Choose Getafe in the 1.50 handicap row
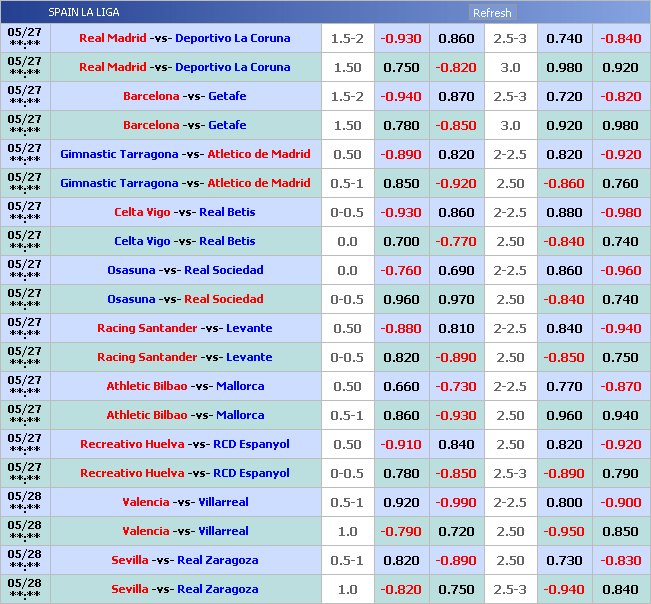The height and width of the screenshot is (604, 651). coord(227,125)
